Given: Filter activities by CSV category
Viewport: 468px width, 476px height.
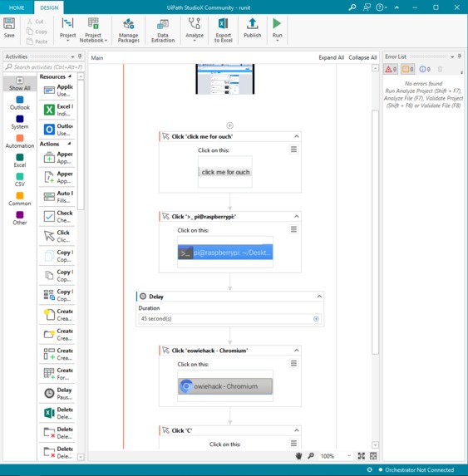Looking at the screenshot, I should [20, 179].
